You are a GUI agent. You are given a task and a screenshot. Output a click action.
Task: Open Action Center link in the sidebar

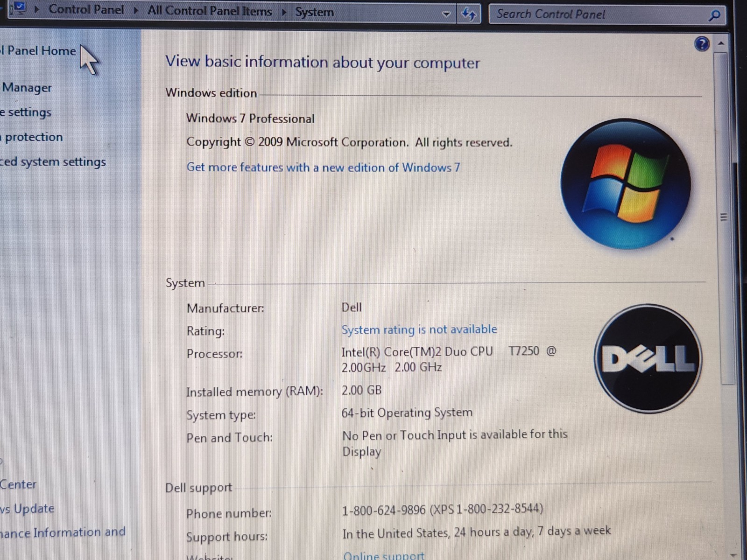pos(18,484)
